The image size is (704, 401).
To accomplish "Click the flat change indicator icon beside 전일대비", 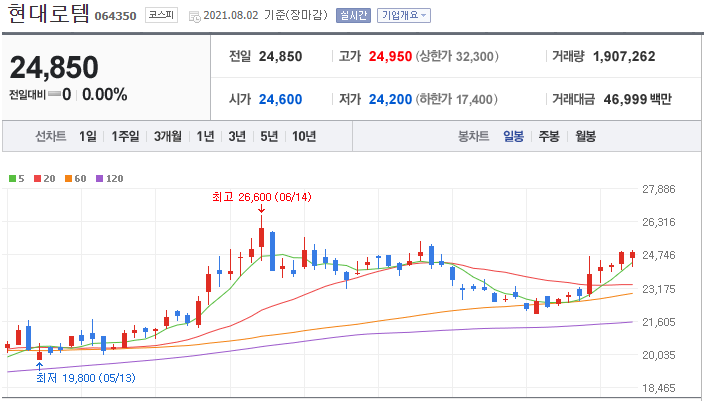I will pyautogui.click(x=54, y=95).
